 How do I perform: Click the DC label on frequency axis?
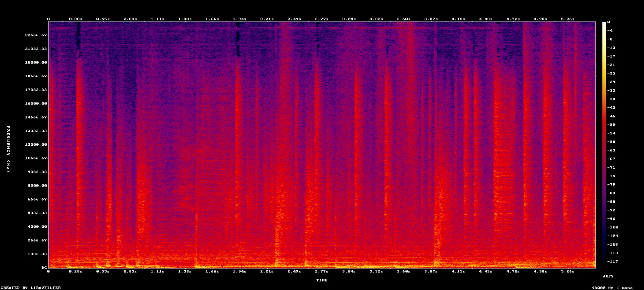[44, 268]
